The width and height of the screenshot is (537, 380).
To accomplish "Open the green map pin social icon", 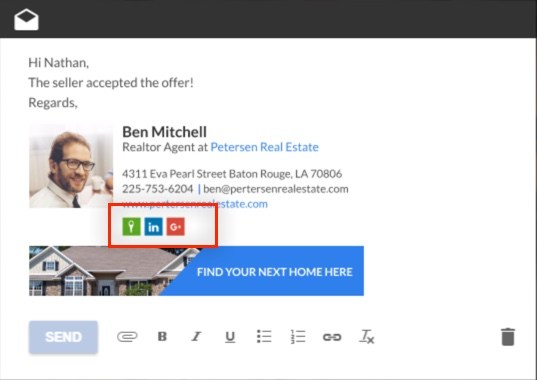I will 132,227.
